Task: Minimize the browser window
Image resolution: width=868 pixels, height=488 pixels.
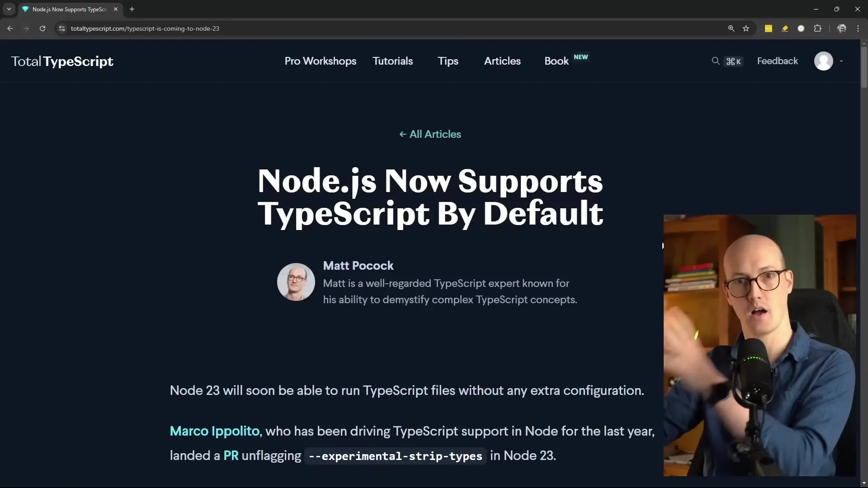Action: [x=816, y=9]
